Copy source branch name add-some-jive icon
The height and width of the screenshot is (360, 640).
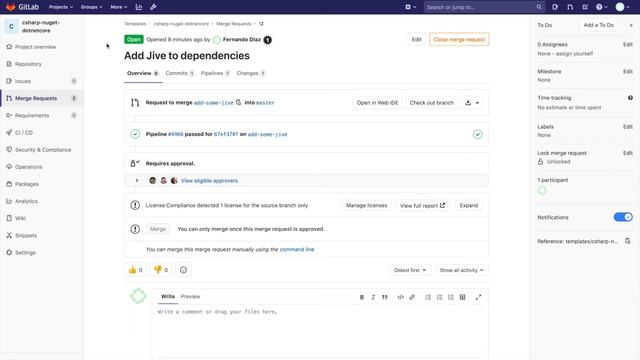click(x=238, y=102)
